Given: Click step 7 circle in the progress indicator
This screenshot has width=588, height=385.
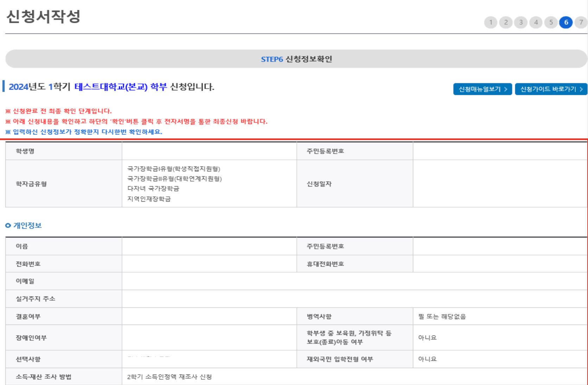Looking at the screenshot, I should click(x=581, y=22).
